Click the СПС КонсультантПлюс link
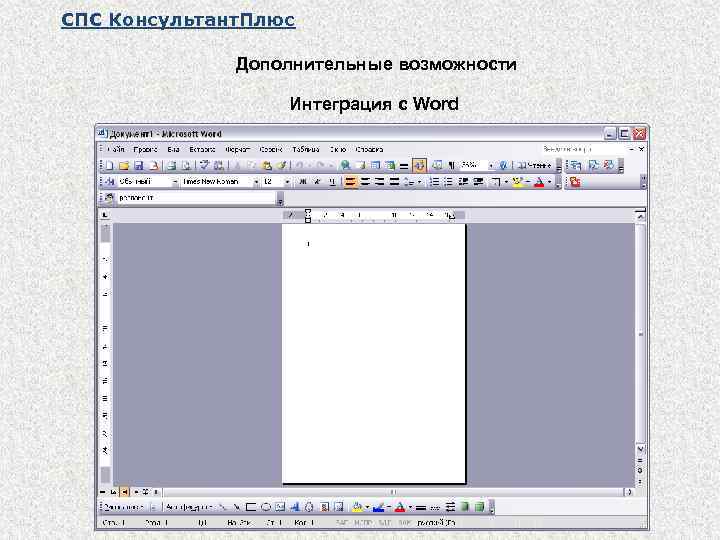Image resolution: width=720 pixels, height=540 pixels. (178, 20)
